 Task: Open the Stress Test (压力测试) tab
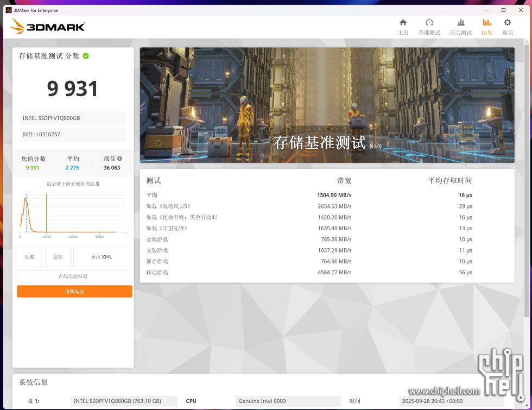[461, 27]
